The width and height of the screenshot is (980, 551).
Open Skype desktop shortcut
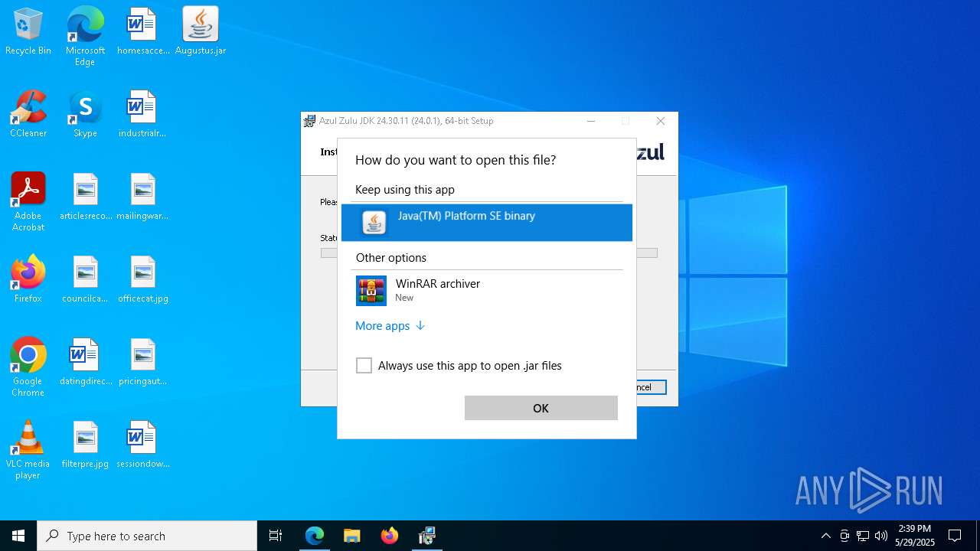click(x=85, y=115)
